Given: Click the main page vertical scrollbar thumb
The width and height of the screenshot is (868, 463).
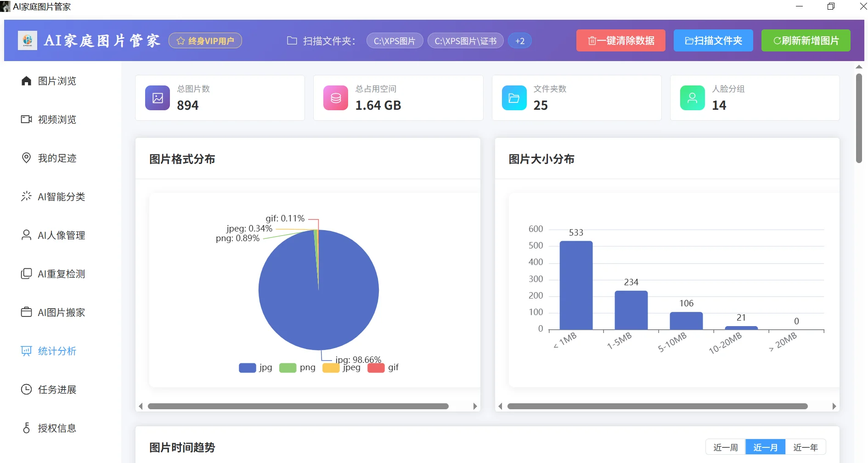Looking at the screenshot, I should [x=859, y=119].
